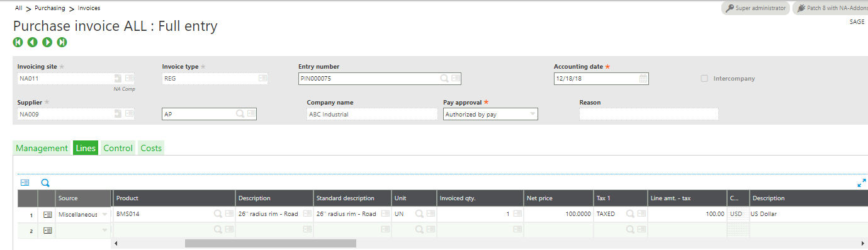
Task: Open selection icon in the Unit UN cell
Action: [x=431, y=214]
